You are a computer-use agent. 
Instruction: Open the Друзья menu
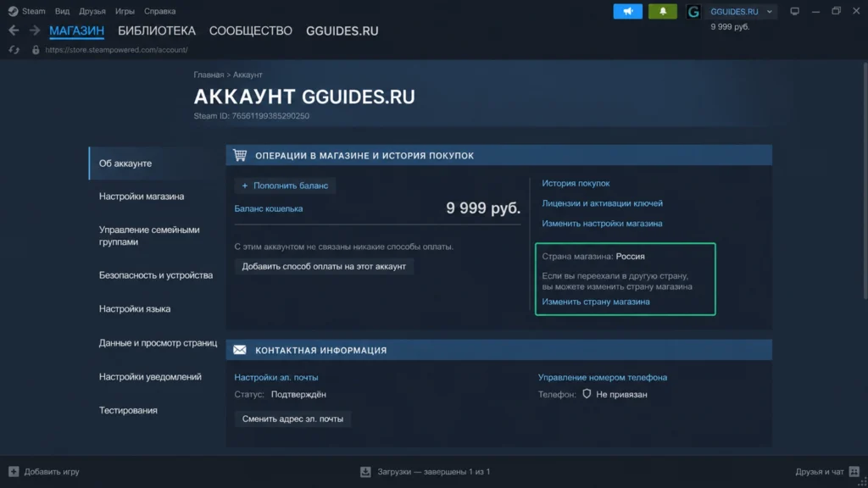click(x=92, y=11)
